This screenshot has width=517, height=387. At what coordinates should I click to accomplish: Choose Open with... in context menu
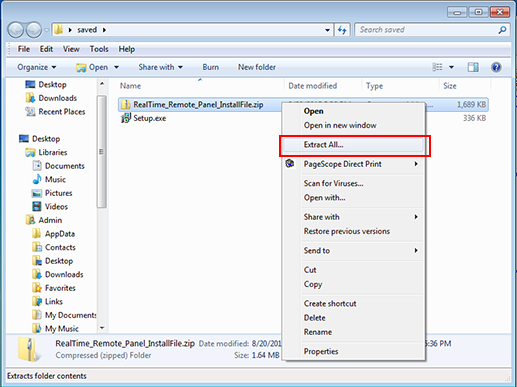point(354,198)
